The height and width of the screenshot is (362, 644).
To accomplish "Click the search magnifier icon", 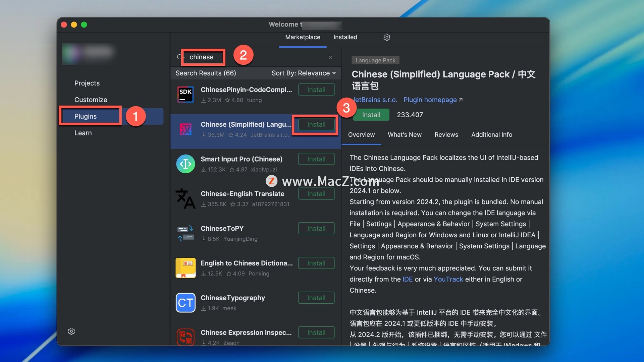I will [180, 57].
